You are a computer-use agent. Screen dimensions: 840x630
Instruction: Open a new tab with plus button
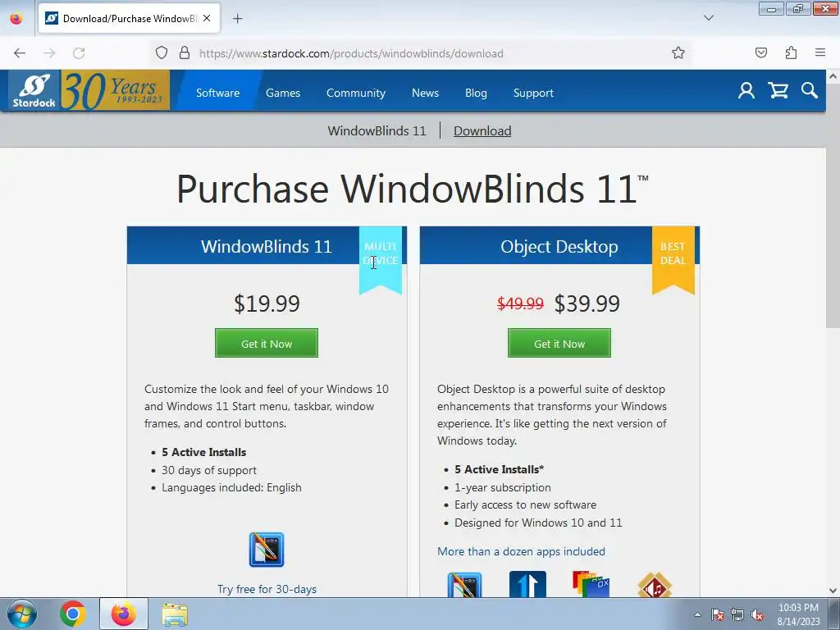click(238, 19)
